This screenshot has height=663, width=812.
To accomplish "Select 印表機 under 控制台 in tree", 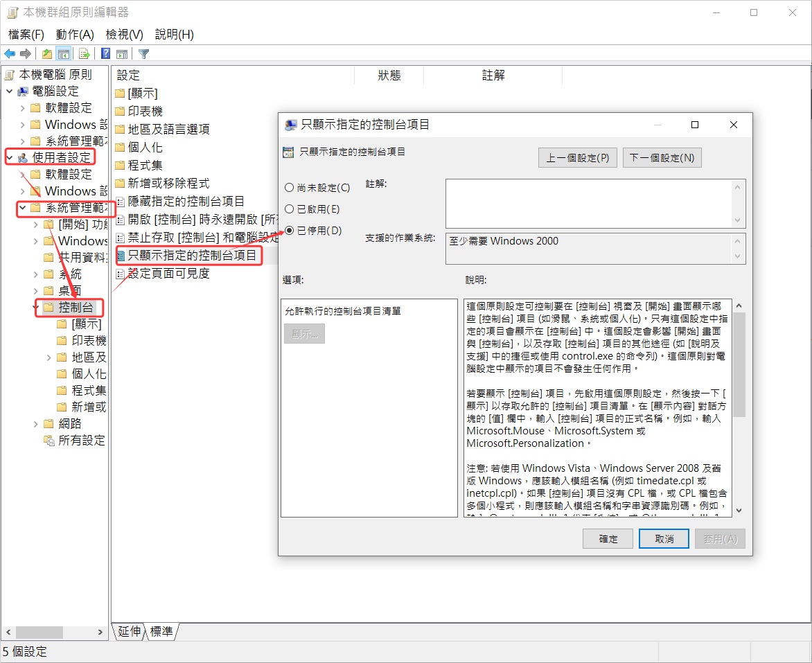I will click(x=89, y=341).
